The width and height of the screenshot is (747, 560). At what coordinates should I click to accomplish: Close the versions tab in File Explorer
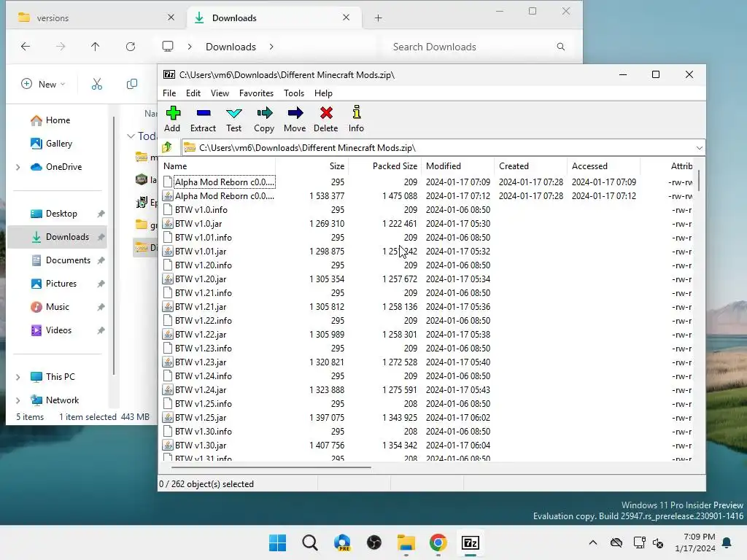pos(171,17)
